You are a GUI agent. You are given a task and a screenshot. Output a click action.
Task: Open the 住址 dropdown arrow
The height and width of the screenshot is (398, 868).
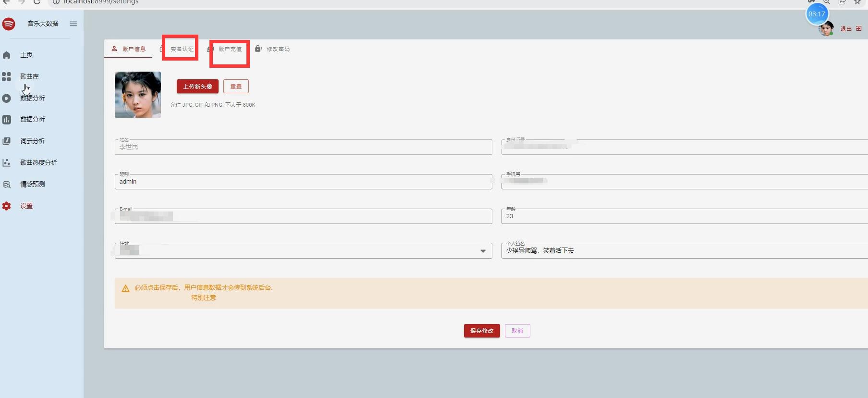click(483, 251)
